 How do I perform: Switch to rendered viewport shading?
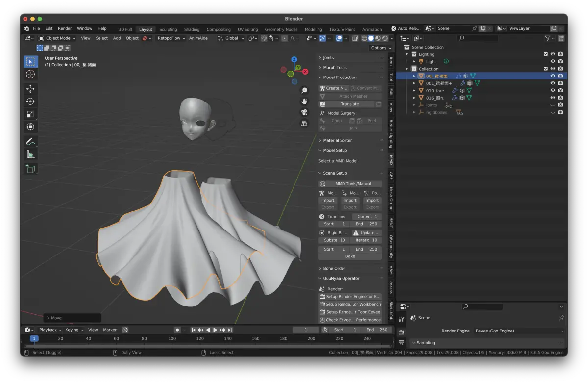(x=385, y=38)
